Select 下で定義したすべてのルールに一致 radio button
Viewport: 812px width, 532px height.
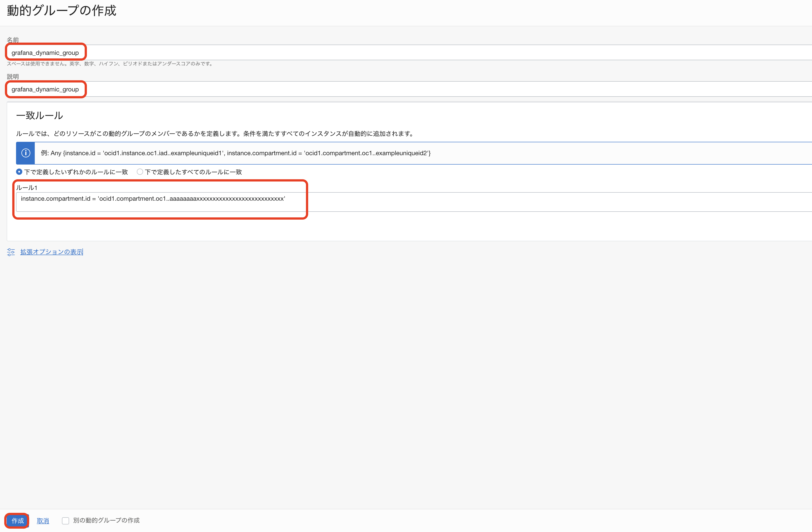click(x=139, y=172)
